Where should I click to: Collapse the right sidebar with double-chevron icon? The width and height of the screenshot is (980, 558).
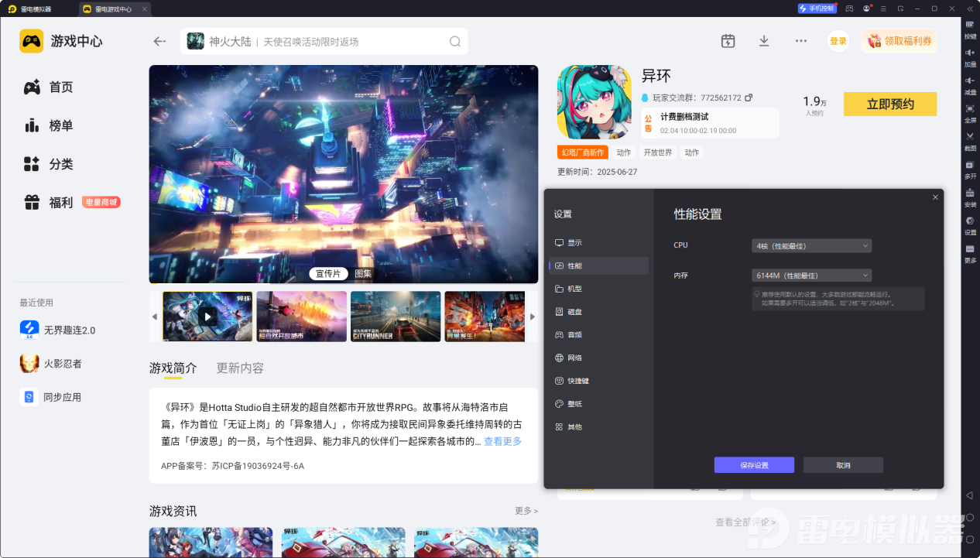[x=970, y=9]
